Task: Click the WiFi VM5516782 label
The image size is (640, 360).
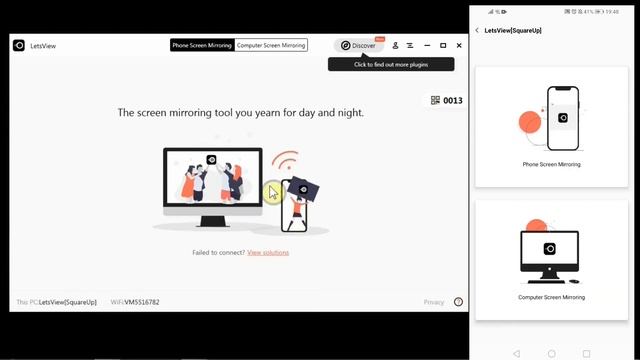Action: coord(135,302)
